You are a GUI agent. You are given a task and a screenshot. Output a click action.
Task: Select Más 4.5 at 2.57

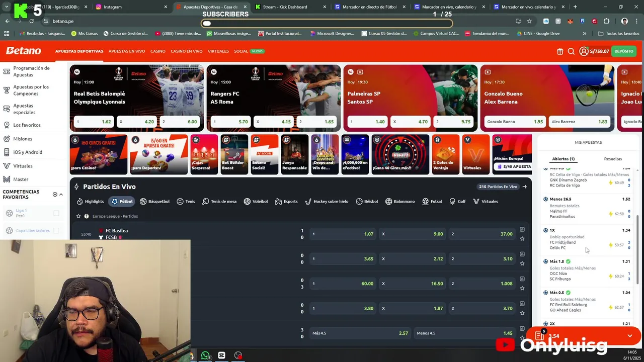click(x=360, y=333)
